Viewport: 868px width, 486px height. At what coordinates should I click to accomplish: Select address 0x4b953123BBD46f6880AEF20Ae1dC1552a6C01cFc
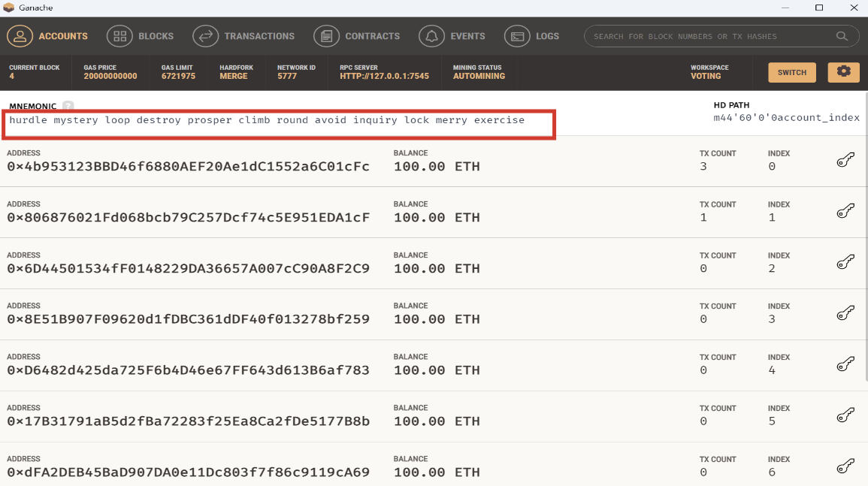coord(188,167)
